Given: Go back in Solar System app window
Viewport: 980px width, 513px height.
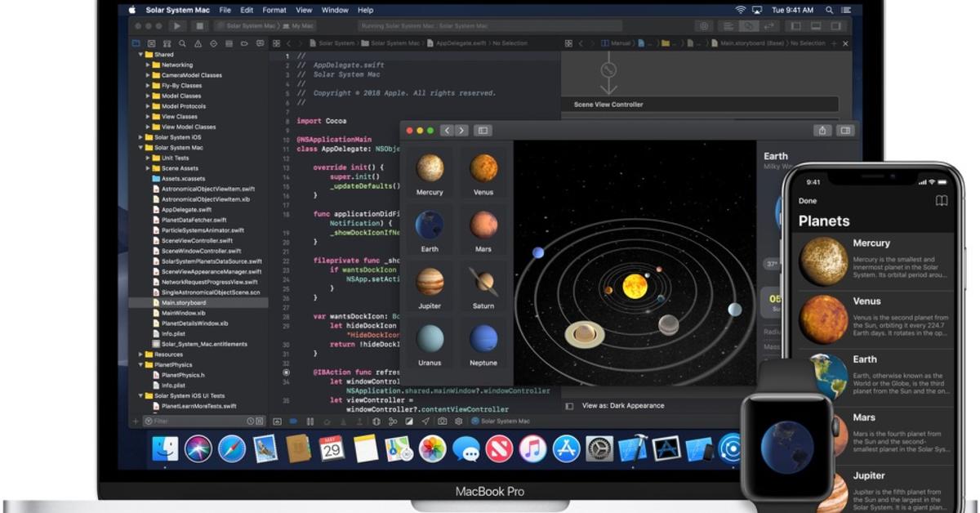Looking at the screenshot, I should [447, 130].
